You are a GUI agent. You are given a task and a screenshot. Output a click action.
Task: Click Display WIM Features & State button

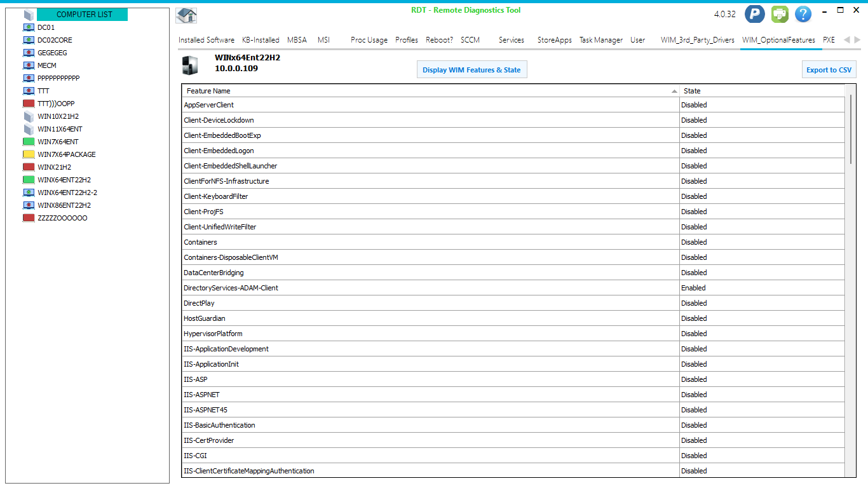pos(471,70)
